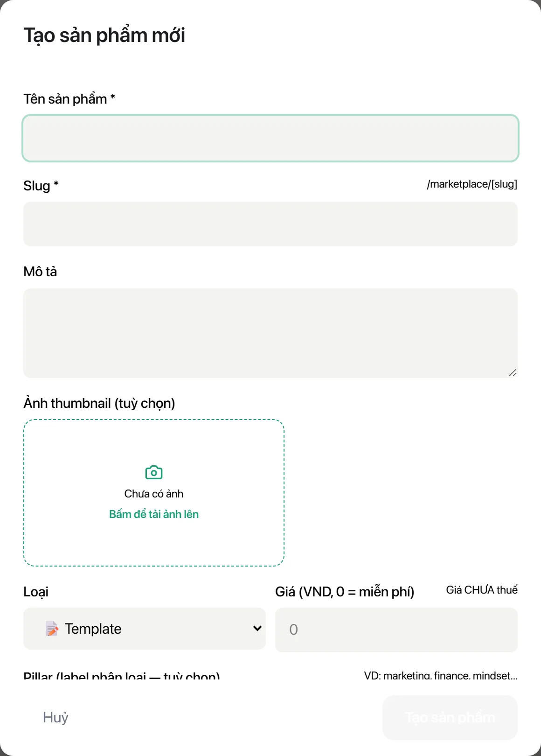Click into the Slug input field
This screenshot has height=756, width=541.
[x=270, y=224]
